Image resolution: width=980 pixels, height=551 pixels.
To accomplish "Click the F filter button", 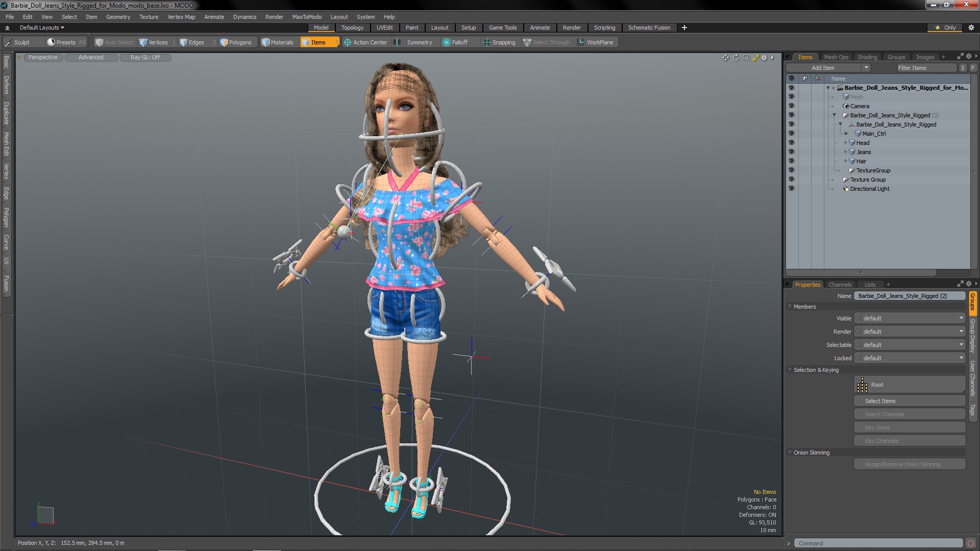I will pos(973,68).
